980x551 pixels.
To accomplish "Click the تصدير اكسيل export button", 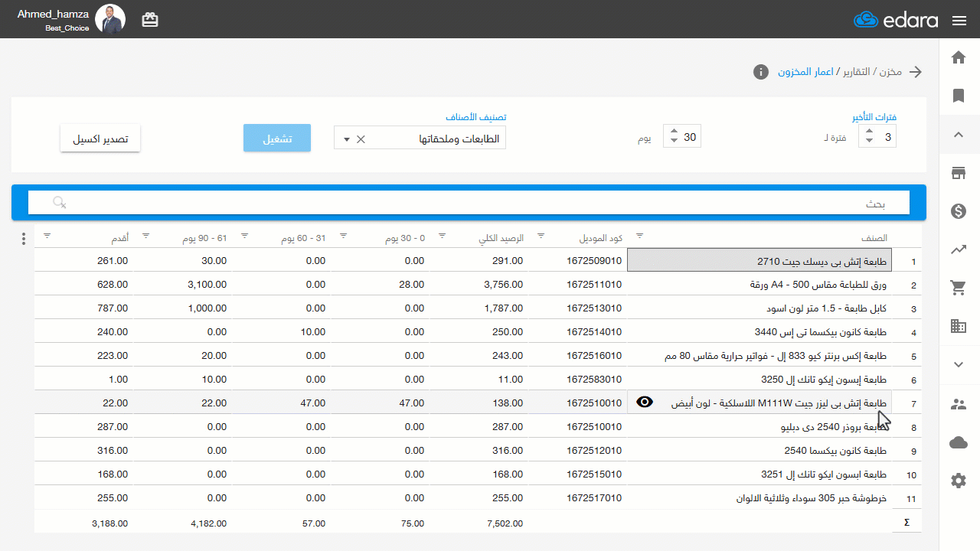I will [100, 138].
